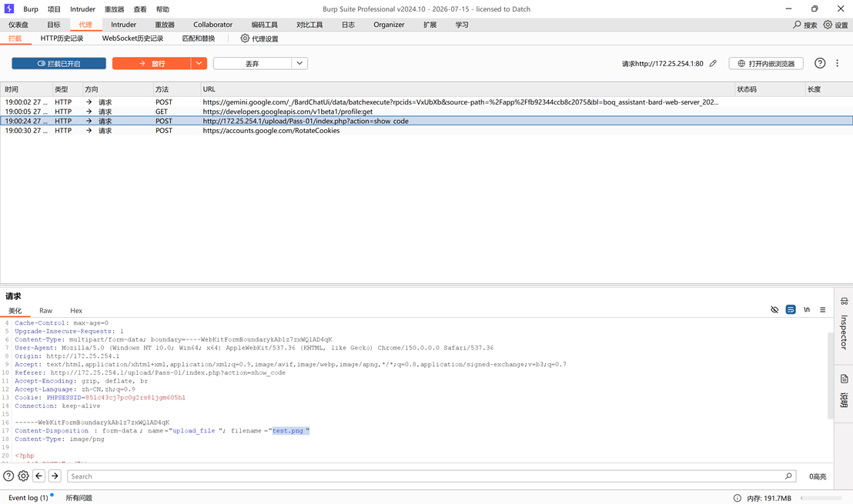Click the Burp Suite logo icon
The width and height of the screenshot is (853, 504).
[8, 8]
